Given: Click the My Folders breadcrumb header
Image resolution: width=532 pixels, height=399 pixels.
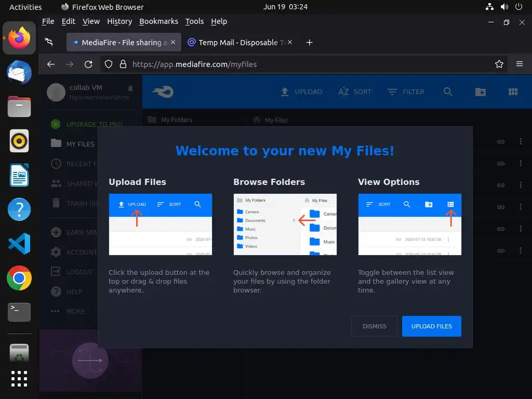Looking at the screenshot, I should (x=170, y=120).
